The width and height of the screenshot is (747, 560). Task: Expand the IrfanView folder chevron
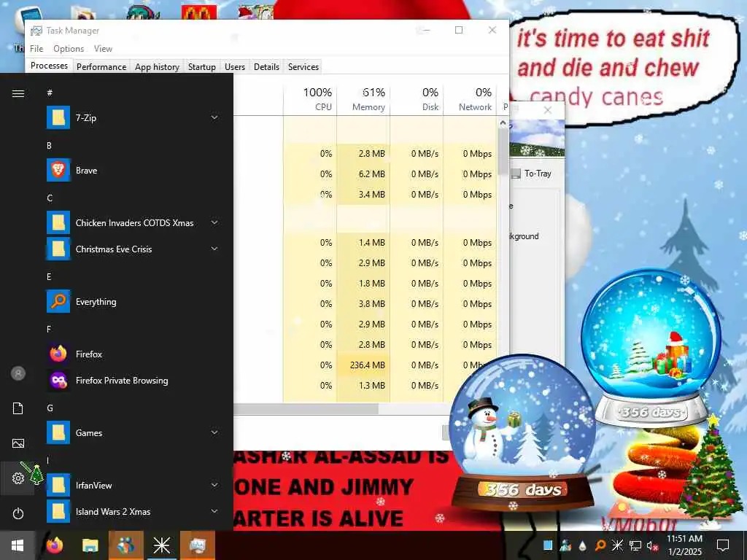click(x=214, y=486)
